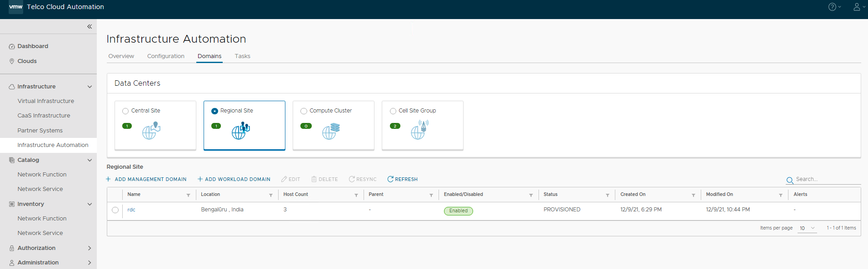Open Partner Systems in sidebar
The height and width of the screenshot is (269, 868).
pyautogui.click(x=40, y=131)
